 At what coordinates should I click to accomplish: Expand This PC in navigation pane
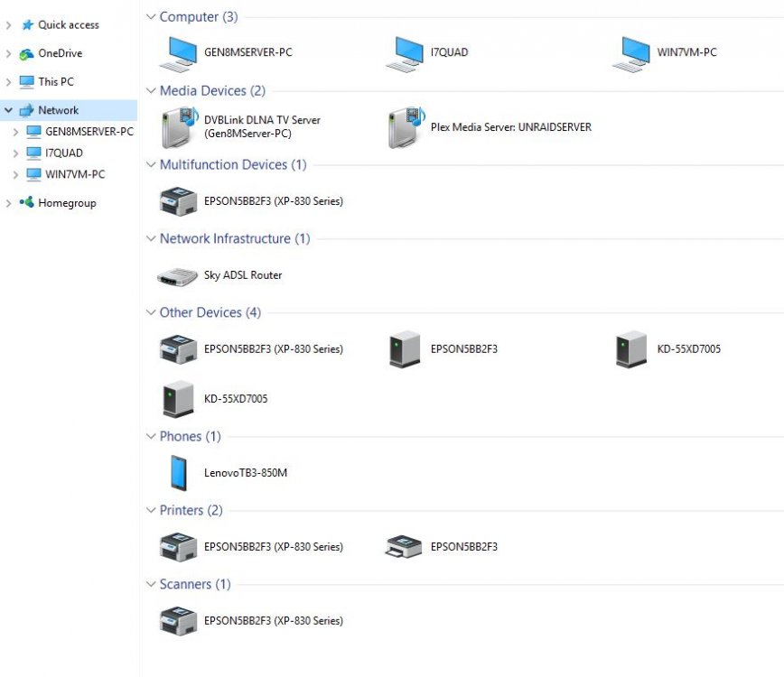tap(8, 82)
